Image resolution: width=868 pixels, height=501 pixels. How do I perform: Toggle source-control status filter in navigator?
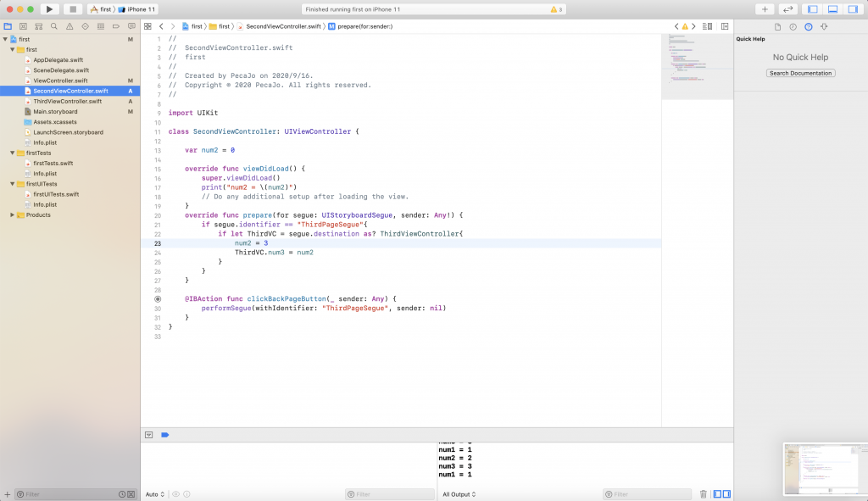pyautogui.click(x=131, y=494)
